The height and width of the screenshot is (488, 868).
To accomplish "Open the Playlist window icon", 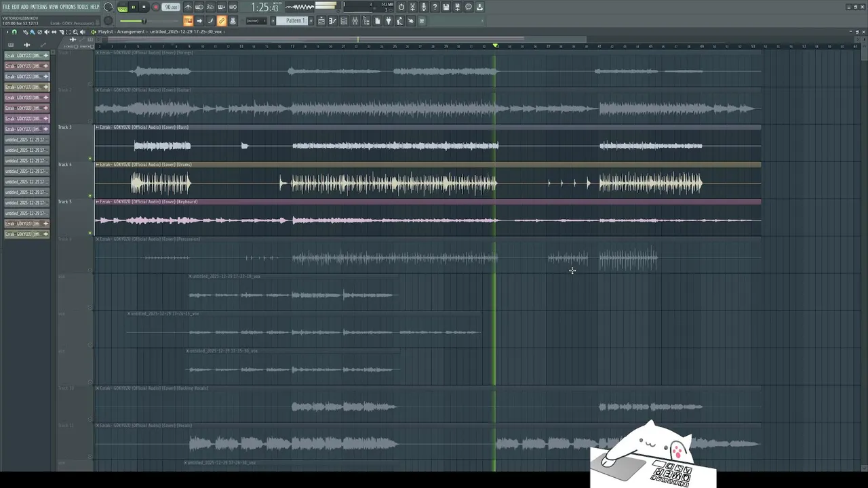I will point(321,21).
